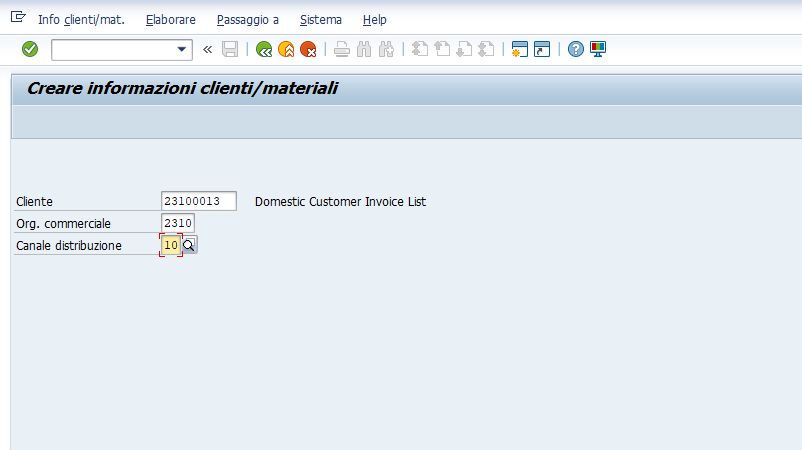This screenshot has width=802, height=450.
Task: Click the Find next binoculars icon
Action: point(386,50)
